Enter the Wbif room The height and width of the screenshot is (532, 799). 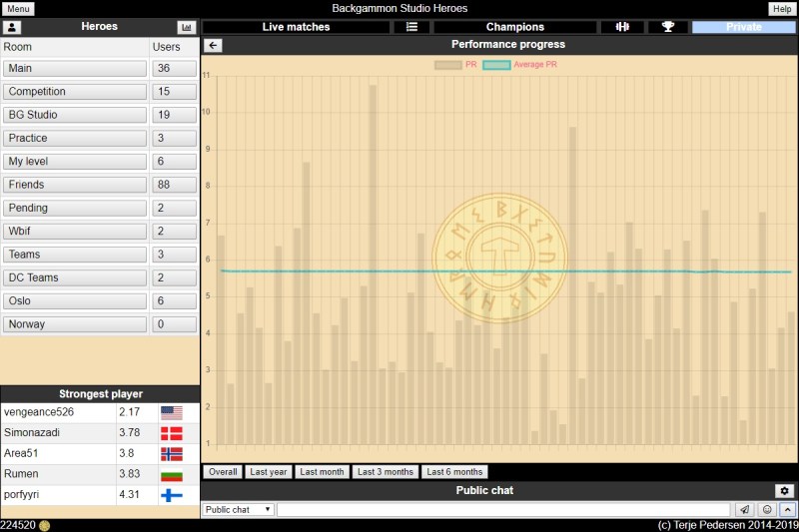74,232
